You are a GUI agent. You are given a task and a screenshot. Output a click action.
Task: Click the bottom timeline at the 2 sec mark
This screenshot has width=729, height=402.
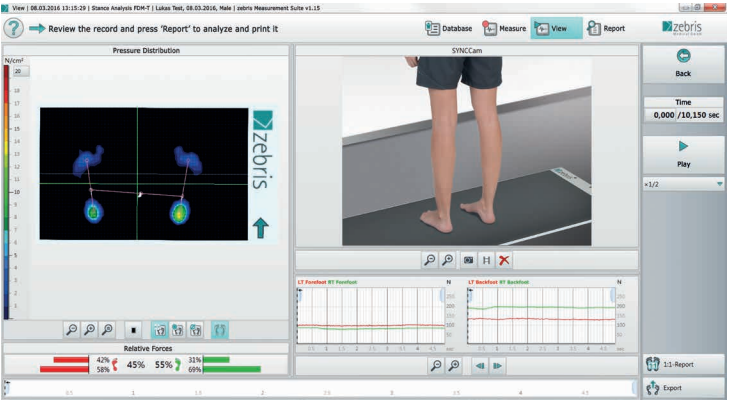[262, 387]
